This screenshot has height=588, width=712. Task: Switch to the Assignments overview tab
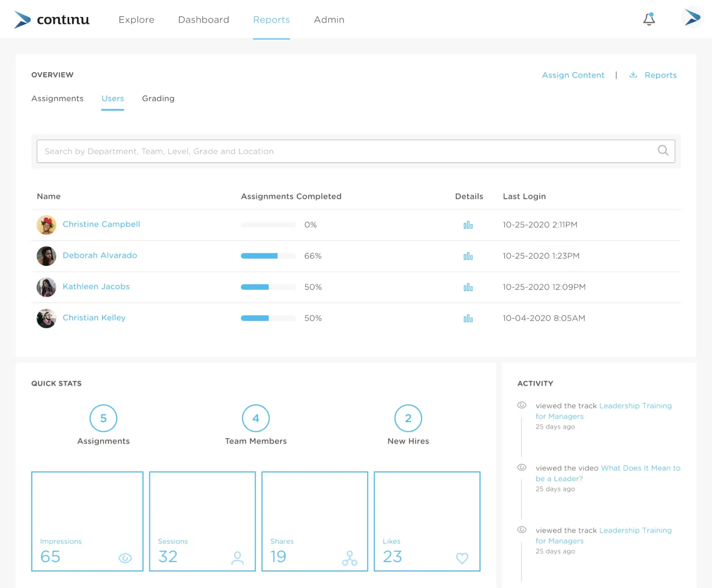tap(57, 98)
